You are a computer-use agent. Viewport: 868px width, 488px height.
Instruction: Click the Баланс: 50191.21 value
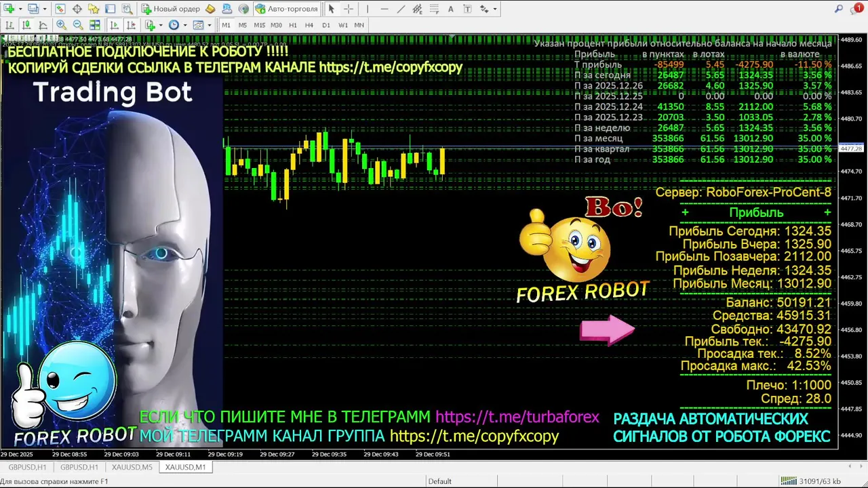click(778, 302)
